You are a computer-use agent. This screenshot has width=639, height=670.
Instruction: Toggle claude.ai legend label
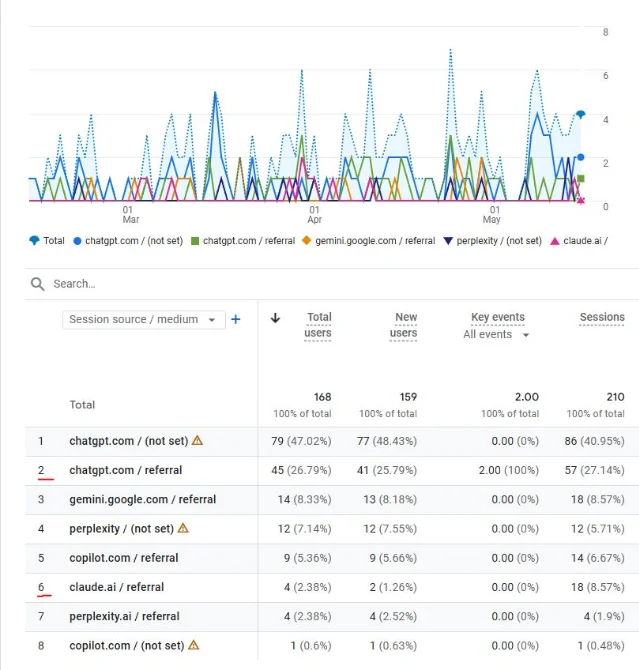pyautogui.click(x=585, y=241)
